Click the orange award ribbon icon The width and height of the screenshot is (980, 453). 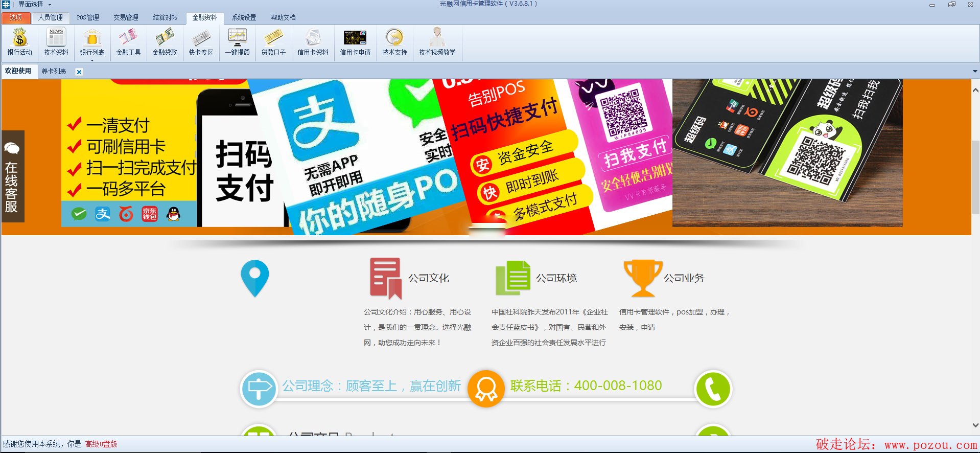point(486,389)
